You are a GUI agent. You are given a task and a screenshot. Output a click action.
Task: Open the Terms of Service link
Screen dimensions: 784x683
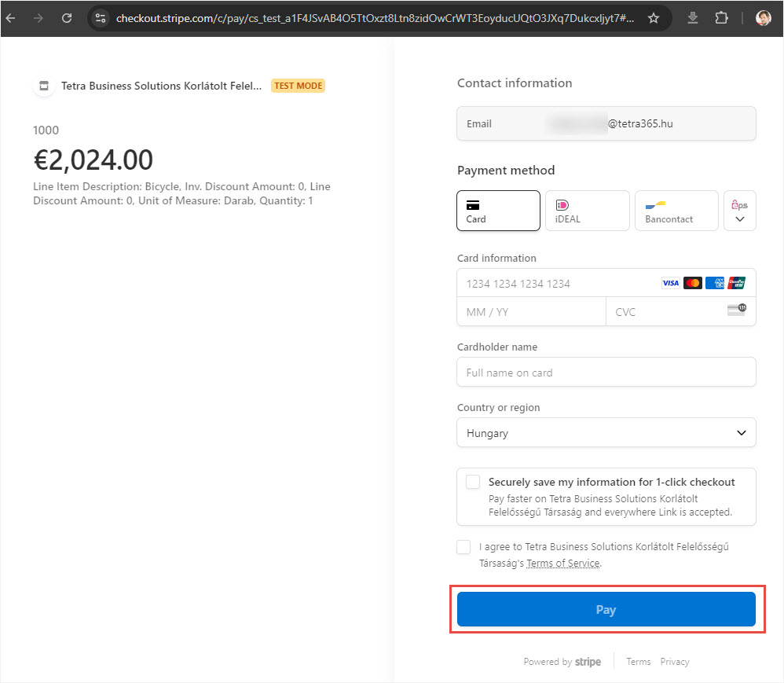(x=562, y=564)
